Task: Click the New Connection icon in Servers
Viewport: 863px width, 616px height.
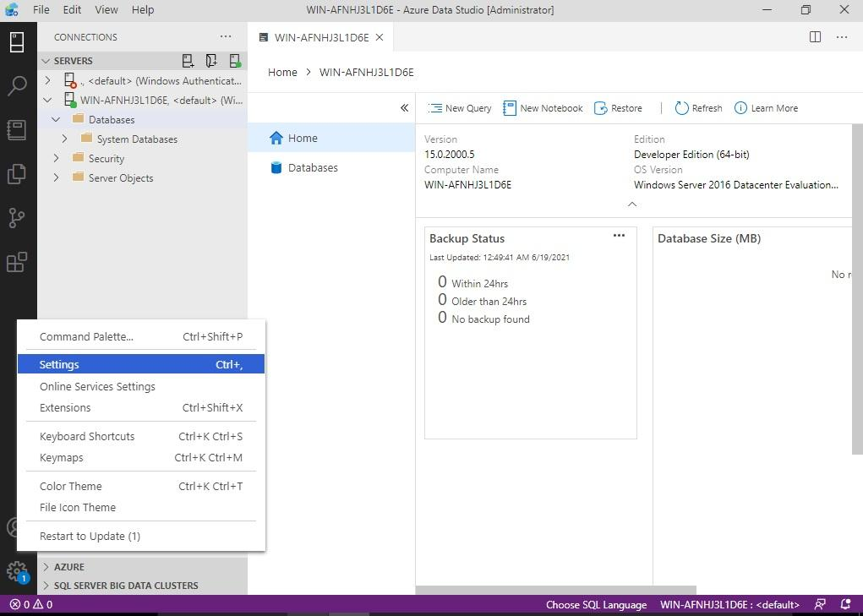Action: click(188, 61)
